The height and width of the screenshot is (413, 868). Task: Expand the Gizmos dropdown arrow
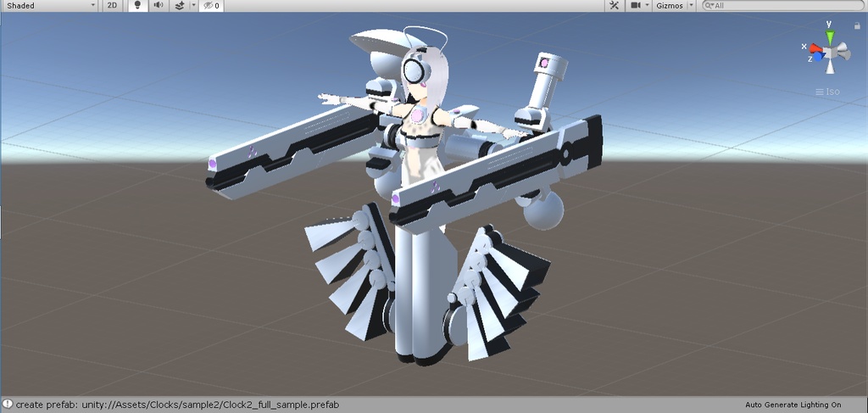691,6
